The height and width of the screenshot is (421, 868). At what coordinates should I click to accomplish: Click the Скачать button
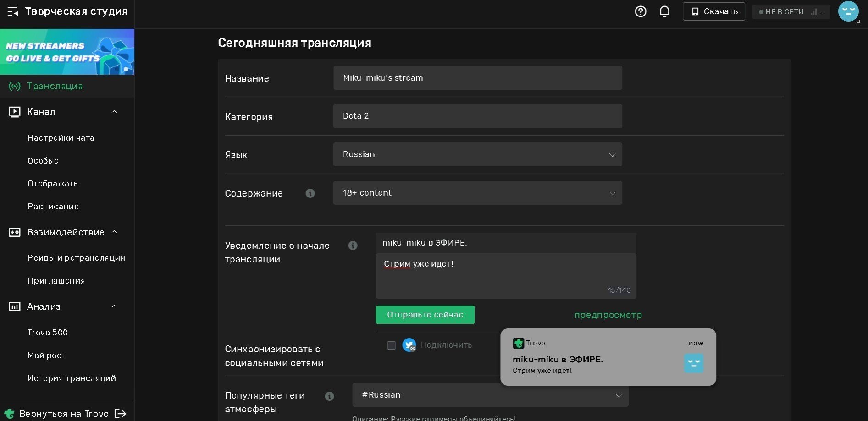[x=714, y=11]
